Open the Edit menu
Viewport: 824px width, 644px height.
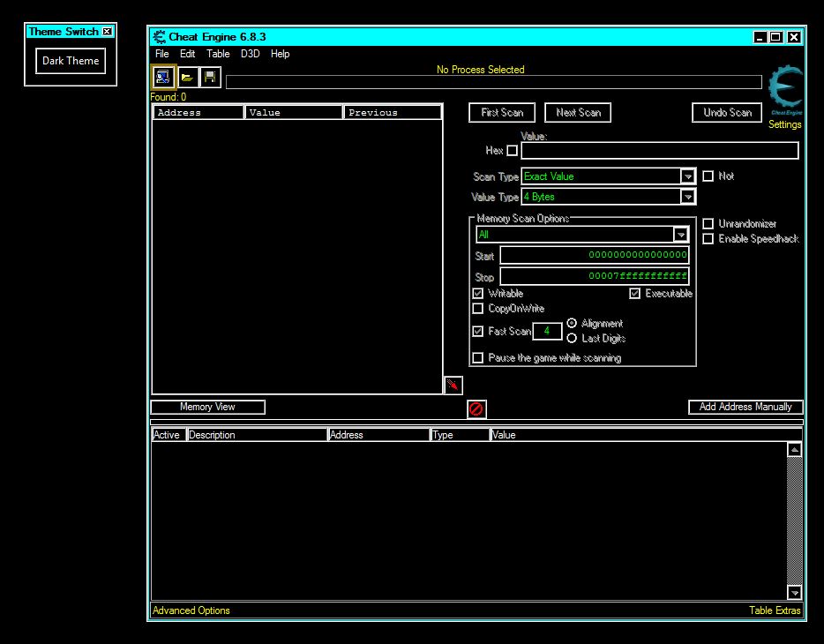[188, 54]
